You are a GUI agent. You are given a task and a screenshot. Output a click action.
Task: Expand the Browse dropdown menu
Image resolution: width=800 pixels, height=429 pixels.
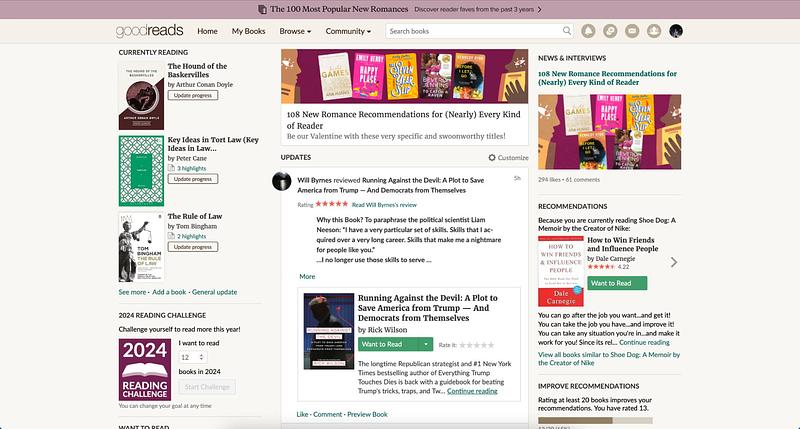pos(295,31)
